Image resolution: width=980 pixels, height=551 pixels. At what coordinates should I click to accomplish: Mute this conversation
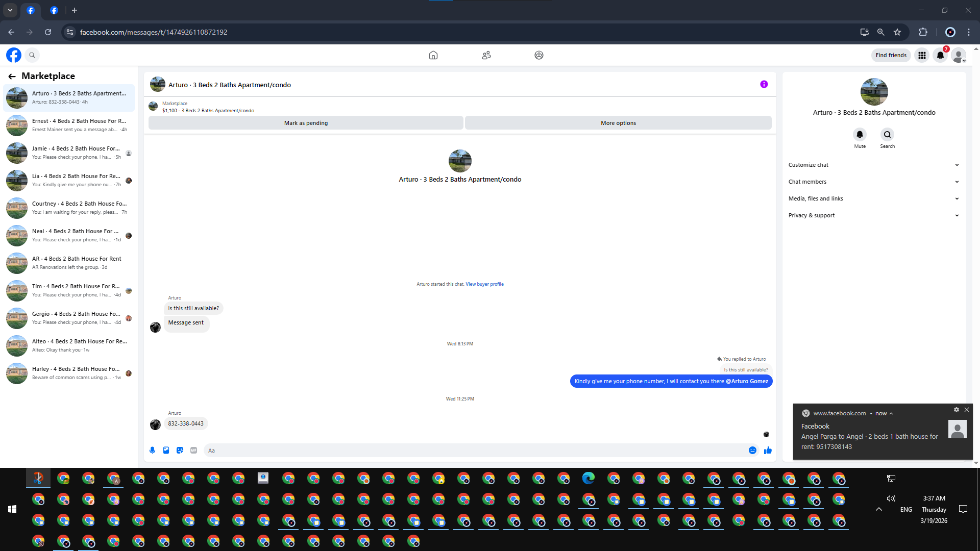point(860,135)
